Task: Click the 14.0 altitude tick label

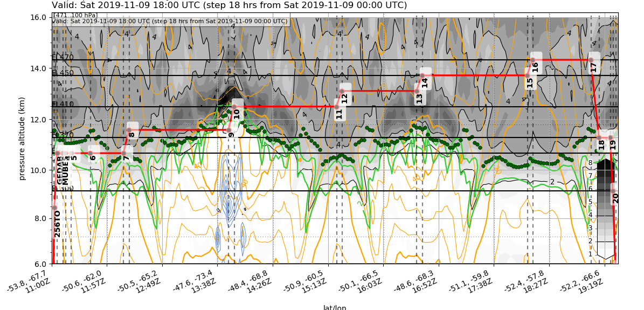Action: 39,68
